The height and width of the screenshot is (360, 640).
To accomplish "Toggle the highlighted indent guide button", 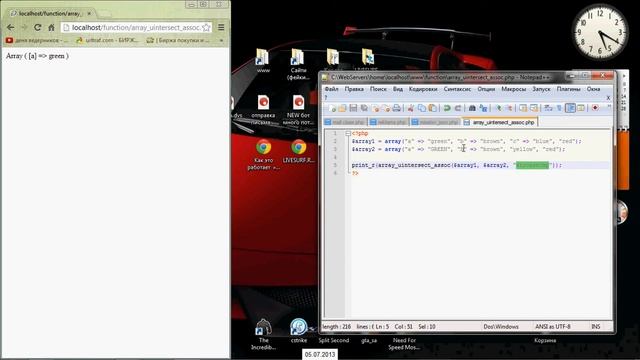I will 570,108.
